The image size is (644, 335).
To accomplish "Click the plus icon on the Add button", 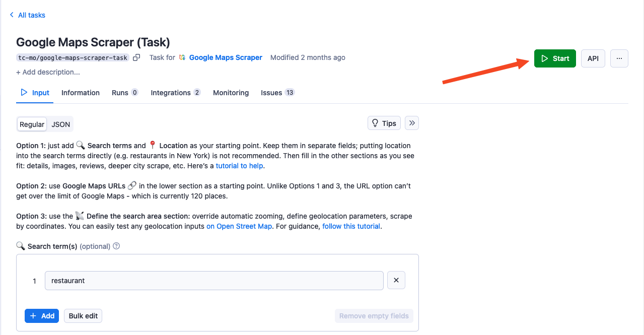I will tap(34, 316).
